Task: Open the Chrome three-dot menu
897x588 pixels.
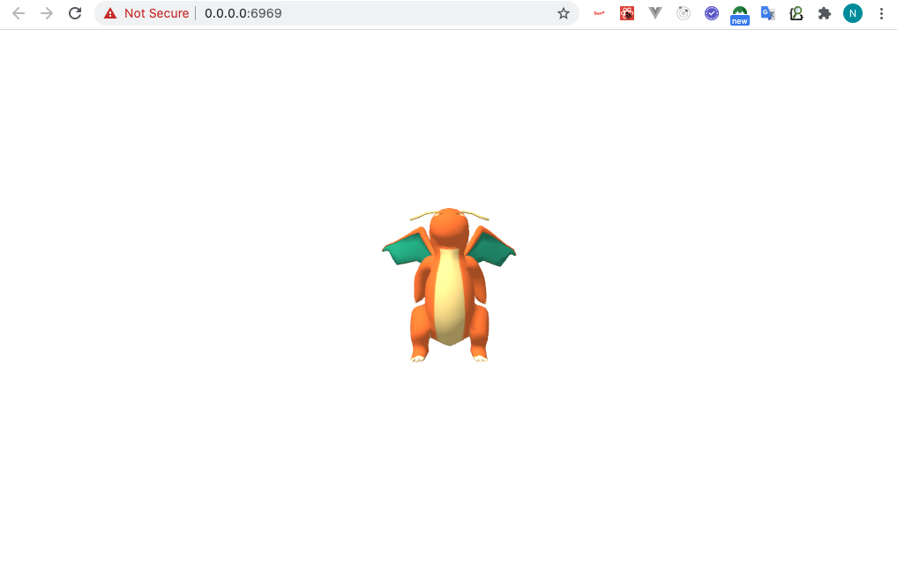Action: click(x=881, y=13)
